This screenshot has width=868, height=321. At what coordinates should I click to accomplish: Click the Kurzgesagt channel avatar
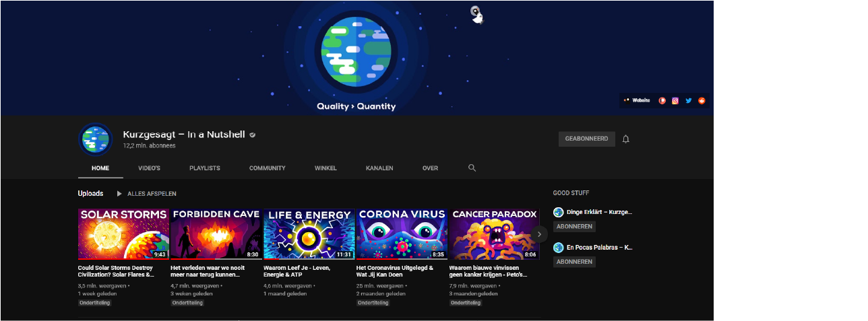[x=95, y=139]
